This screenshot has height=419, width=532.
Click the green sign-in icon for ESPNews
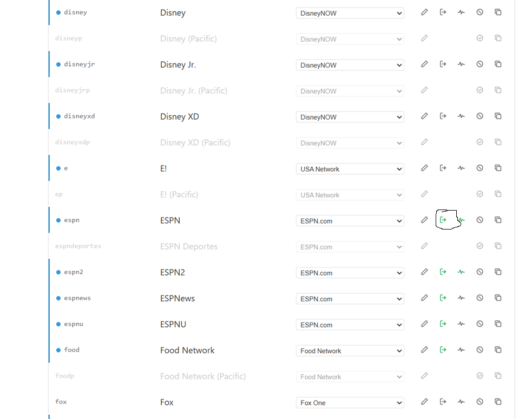(443, 298)
